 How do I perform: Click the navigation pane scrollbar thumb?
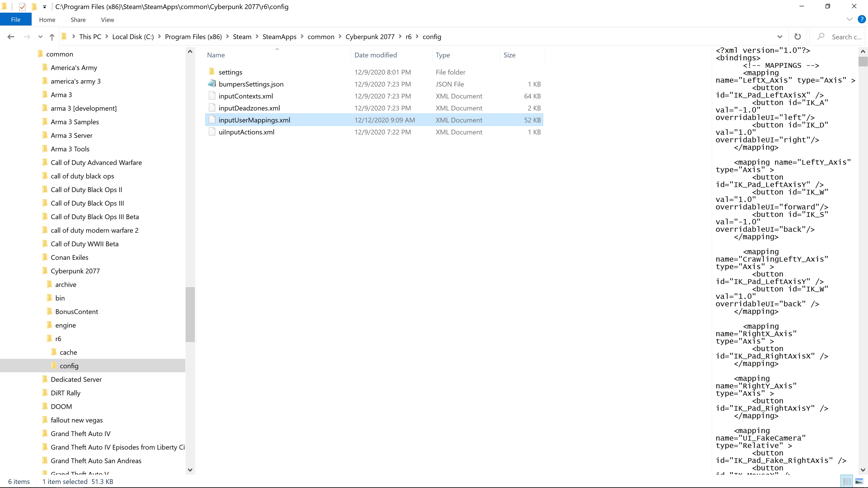(x=190, y=314)
